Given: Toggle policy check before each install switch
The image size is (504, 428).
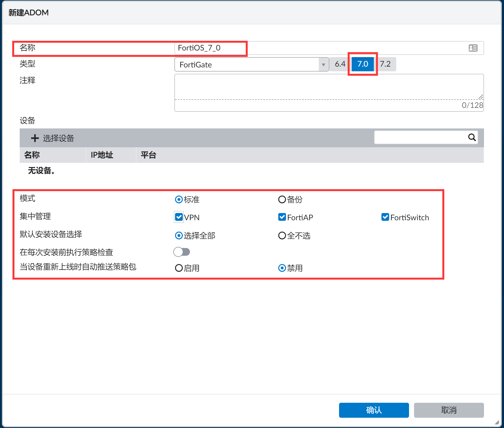Looking at the screenshot, I should click(182, 252).
